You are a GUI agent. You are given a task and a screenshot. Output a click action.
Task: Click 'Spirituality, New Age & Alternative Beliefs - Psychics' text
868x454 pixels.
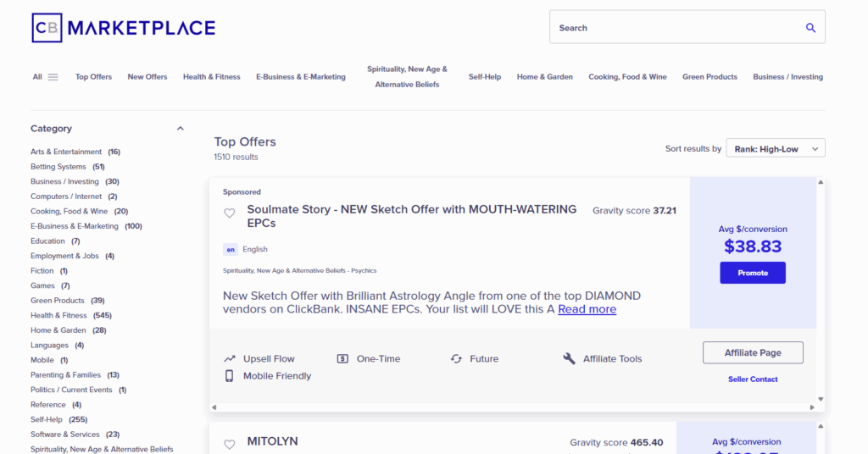tap(299, 271)
